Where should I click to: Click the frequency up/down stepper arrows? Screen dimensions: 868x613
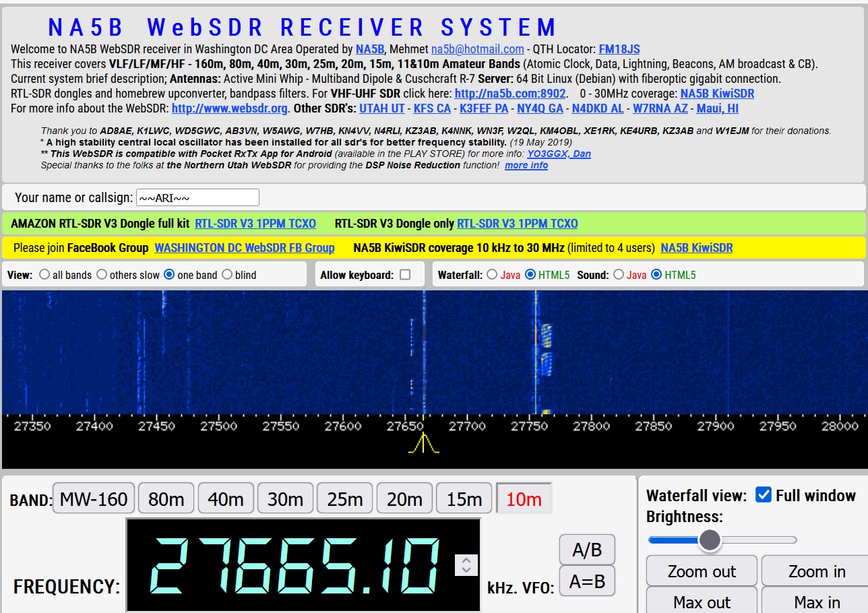(466, 564)
